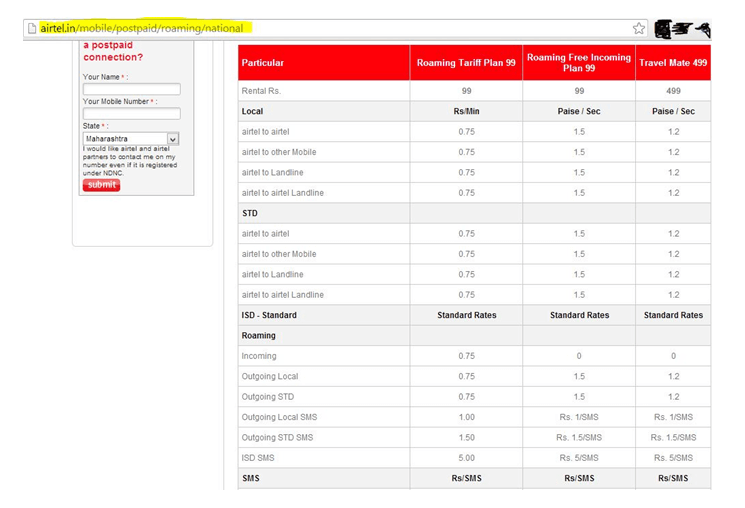Click the Your Mobile Number field
The image size is (745, 508).
tap(132, 114)
